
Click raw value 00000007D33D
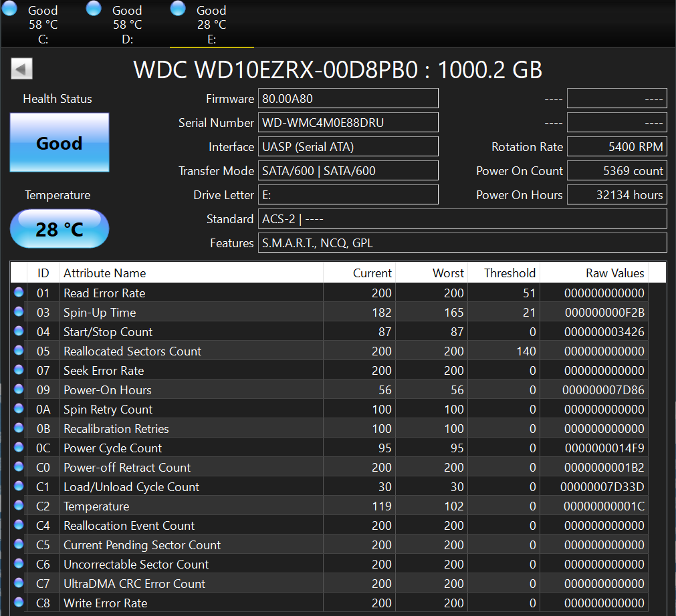[x=602, y=487]
